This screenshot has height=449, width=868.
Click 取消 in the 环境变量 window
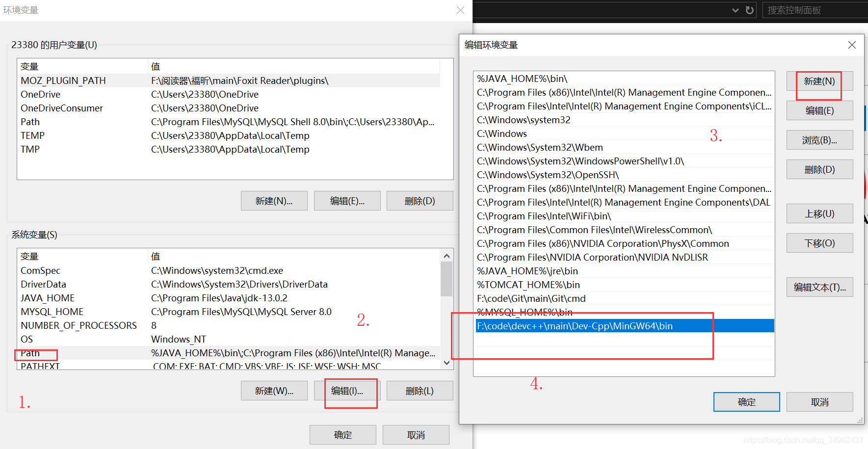pyautogui.click(x=416, y=435)
